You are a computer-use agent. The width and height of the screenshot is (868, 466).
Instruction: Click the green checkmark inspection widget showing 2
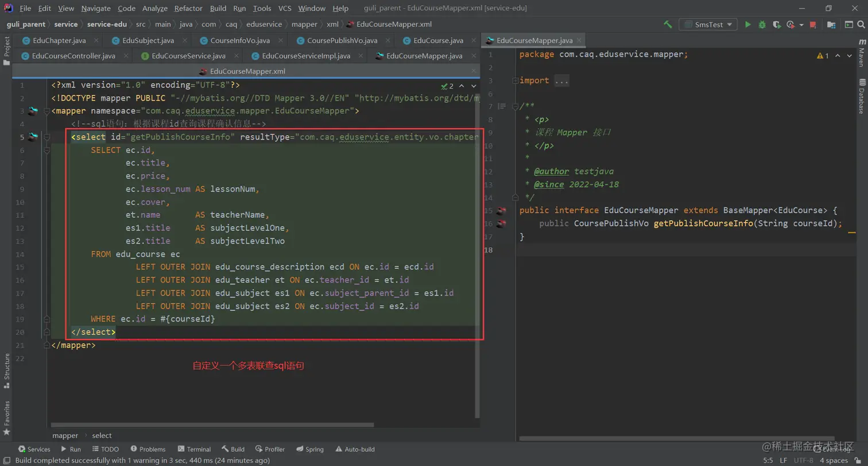(447, 86)
